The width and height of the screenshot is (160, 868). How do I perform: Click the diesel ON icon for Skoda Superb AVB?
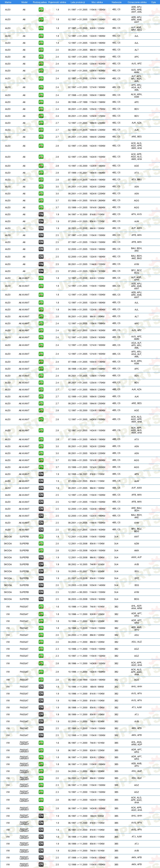(x=41, y=564)
